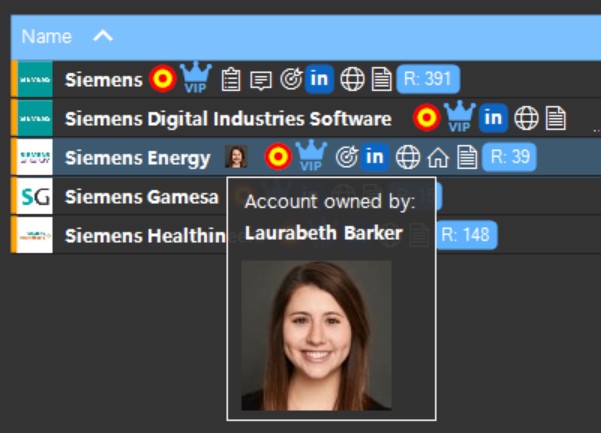Select Siemens Digital Industries Software name
The height and width of the screenshot is (433, 601).
tap(228, 119)
